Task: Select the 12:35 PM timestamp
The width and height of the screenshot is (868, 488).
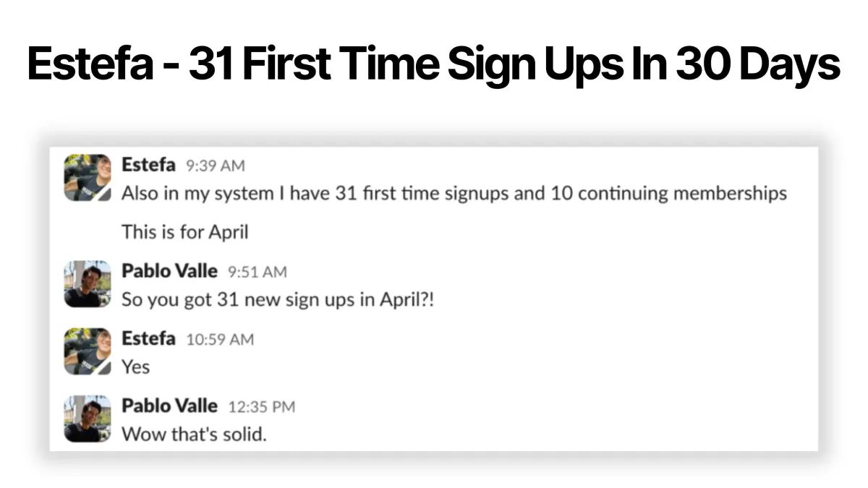Action: pyautogui.click(x=262, y=407)
